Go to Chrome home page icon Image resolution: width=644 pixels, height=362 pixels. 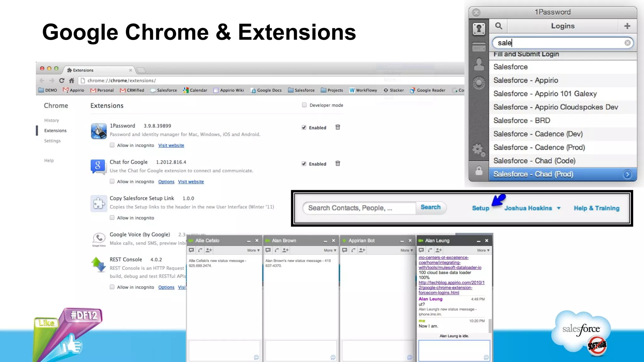tap(72, 80)
